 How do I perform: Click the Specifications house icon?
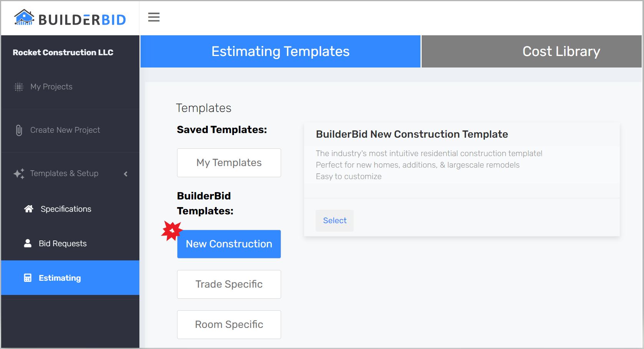[29, 209]
